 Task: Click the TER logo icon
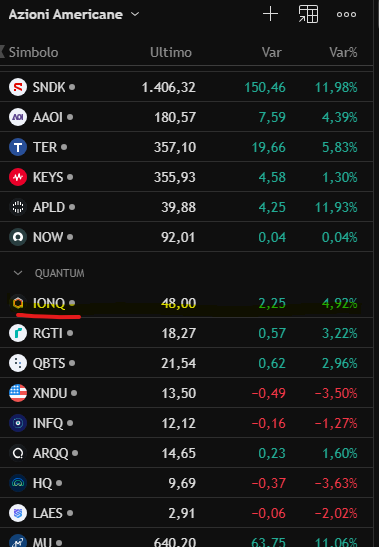(x=18, y=147)
